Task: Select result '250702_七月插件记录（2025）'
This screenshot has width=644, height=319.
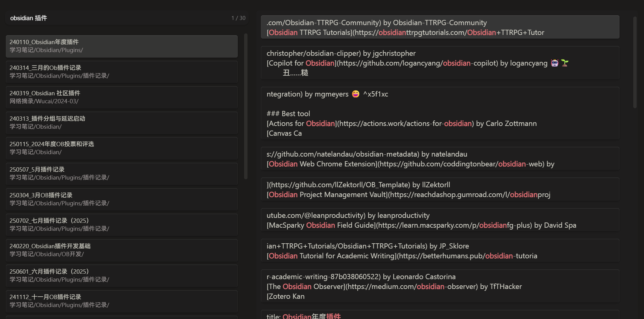Action: [x=122, y=225]
